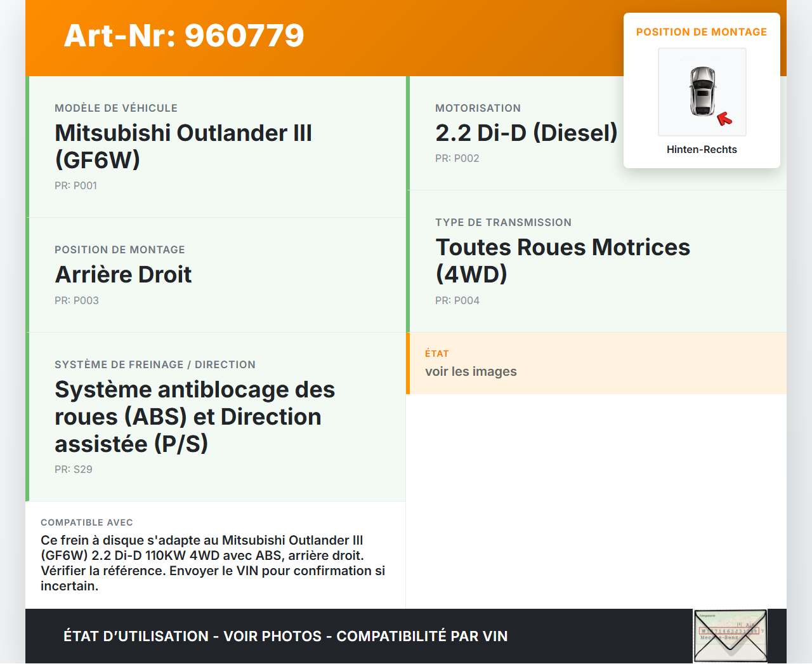The height and width of the screenshot is (664, 812).
Task: Click the PR: P004 code
Action: (457, 301)
